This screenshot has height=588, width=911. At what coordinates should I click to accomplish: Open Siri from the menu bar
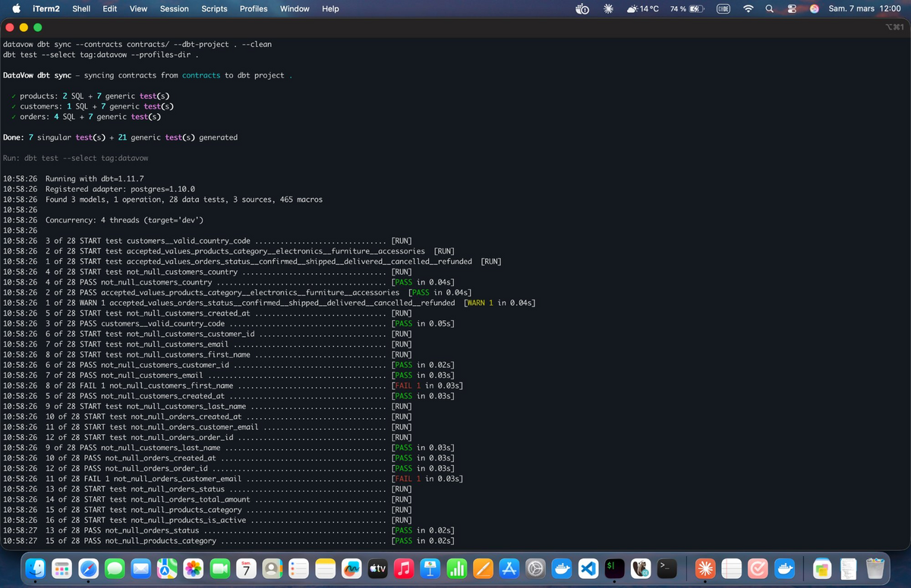(815, 8)
